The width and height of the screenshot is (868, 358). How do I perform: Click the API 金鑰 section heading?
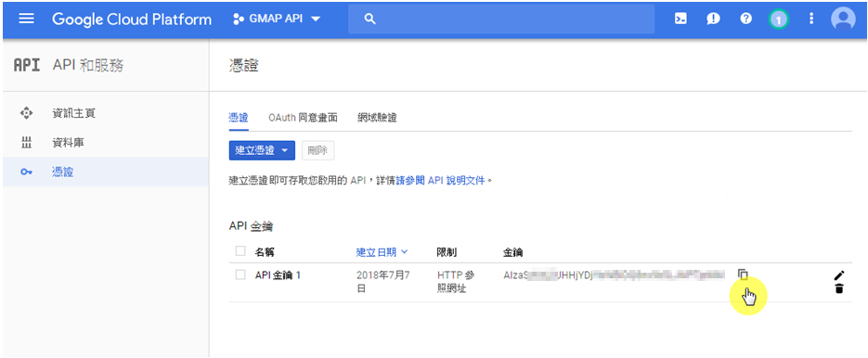pos(251,226)
